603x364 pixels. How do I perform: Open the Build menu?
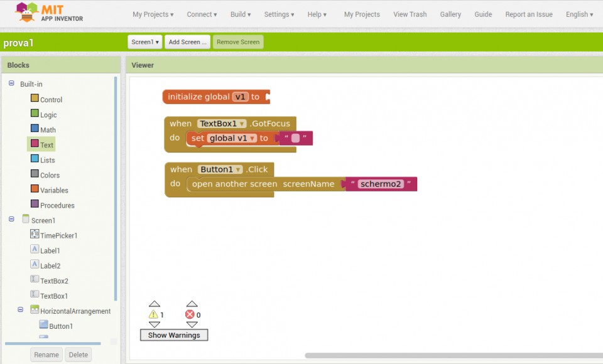click(x=241, y=14)
